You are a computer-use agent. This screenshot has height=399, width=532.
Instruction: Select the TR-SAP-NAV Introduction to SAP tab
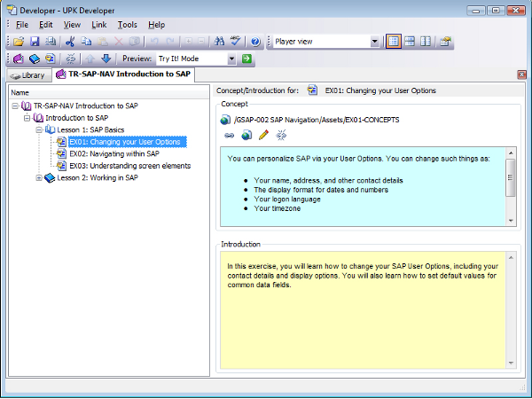[x=124, y=74]
